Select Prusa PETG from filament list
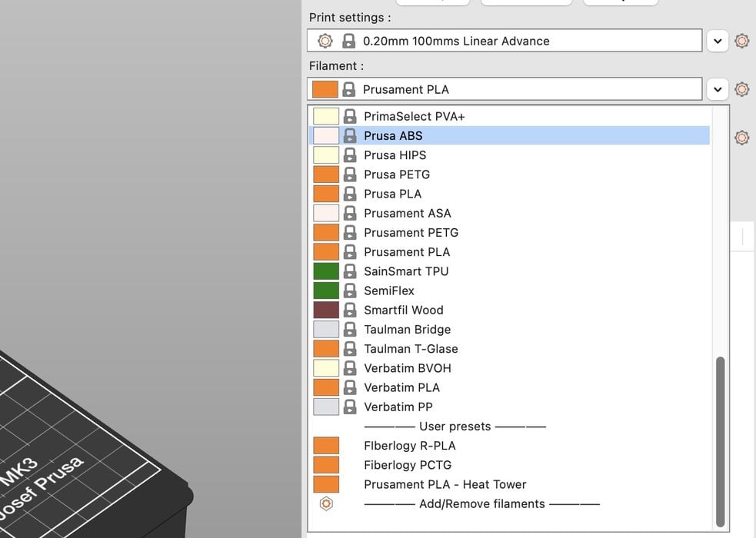Image resolution: width=756 pixels, height=538 pixels. pos(397,174)
